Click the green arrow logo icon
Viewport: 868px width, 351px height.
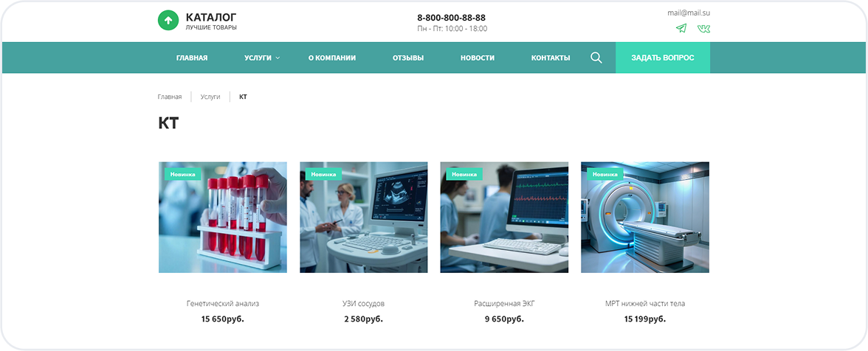pos(168,20)
